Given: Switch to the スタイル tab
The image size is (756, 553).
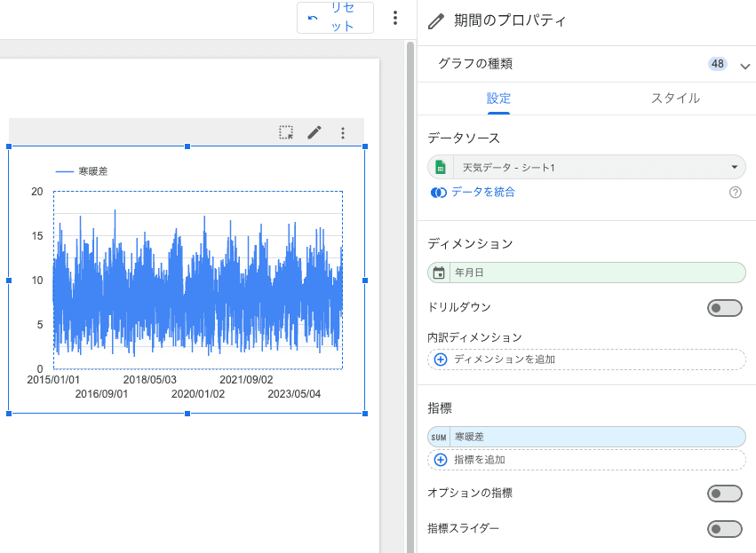Looking at the screenshot, I should click(675, 99).
